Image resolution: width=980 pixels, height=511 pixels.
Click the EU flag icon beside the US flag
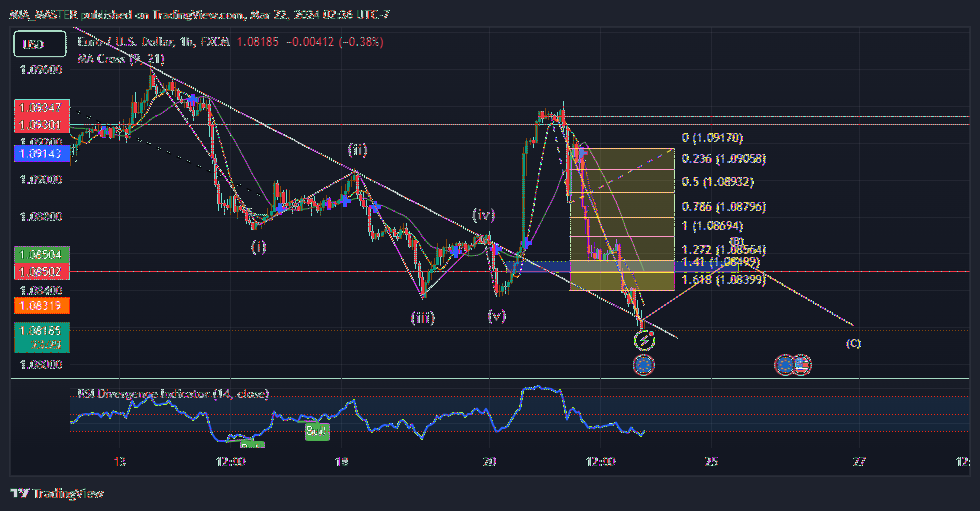pos(784,365)
